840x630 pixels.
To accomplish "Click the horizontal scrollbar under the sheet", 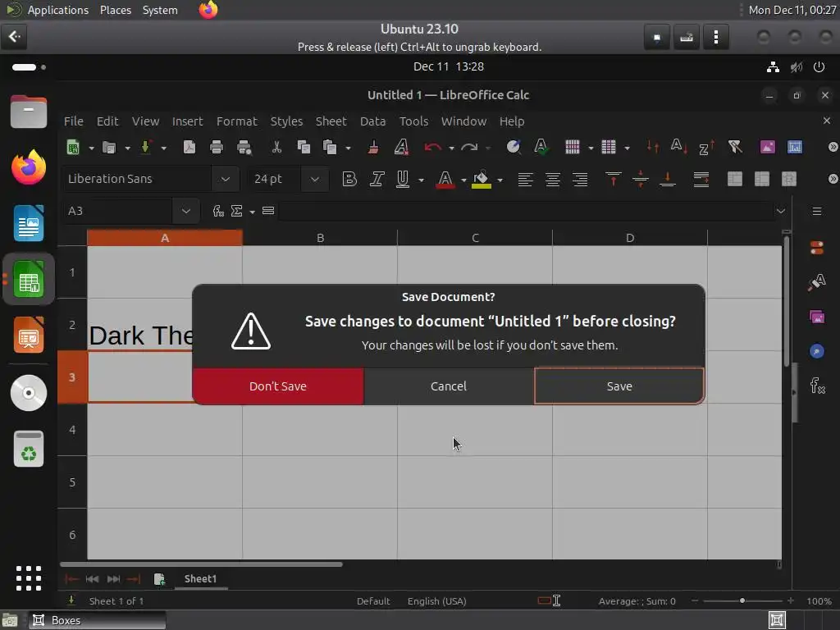I will pos(202,564).
